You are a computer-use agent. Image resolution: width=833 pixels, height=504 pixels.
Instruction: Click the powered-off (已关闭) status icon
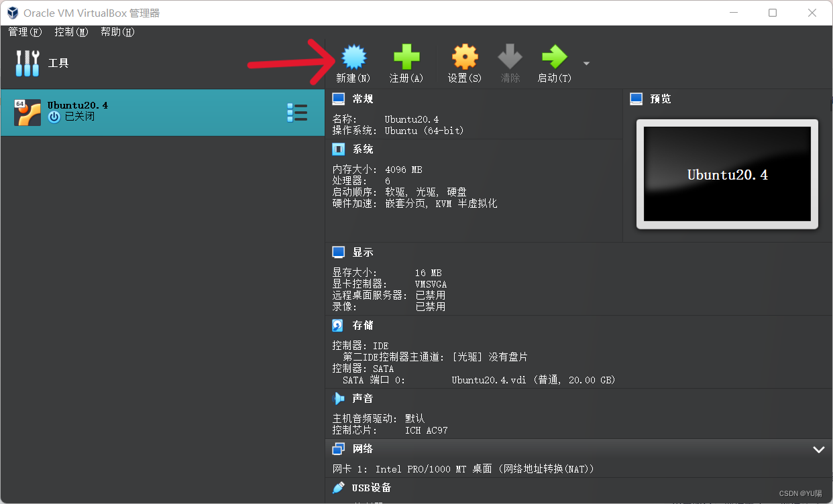point(54,117)
